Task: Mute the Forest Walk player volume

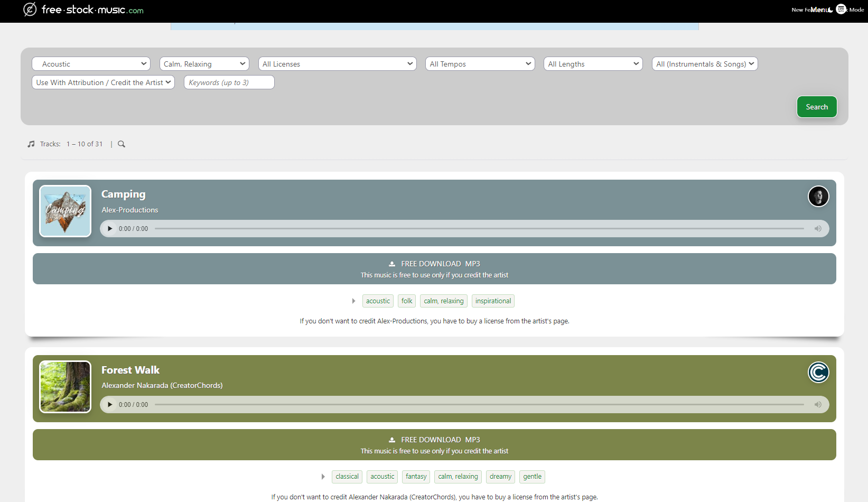Action: (817, 405)
